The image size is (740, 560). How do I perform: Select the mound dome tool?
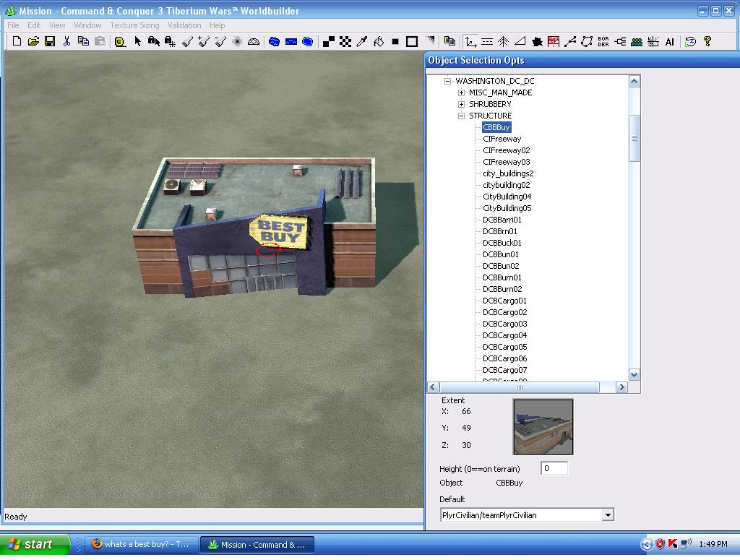(x=254, y=41)
